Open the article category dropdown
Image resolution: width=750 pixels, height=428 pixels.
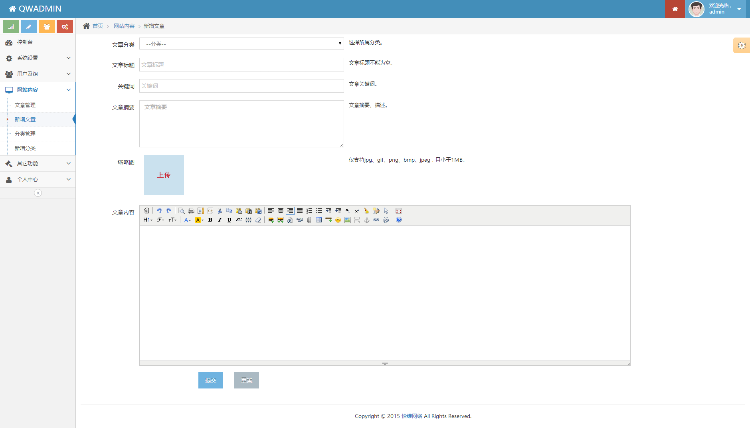coord(242,44)
